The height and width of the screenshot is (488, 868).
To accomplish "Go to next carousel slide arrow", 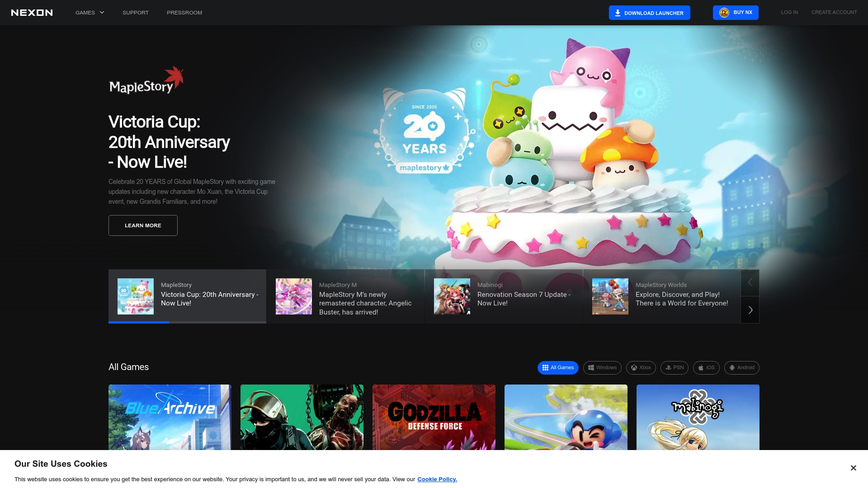I will coord(750,310).
